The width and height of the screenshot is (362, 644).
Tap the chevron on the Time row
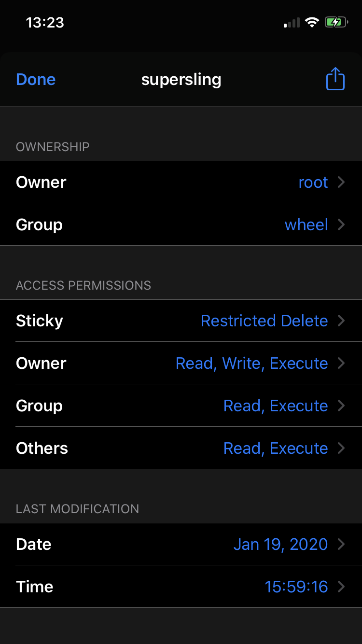click(341, 587)
